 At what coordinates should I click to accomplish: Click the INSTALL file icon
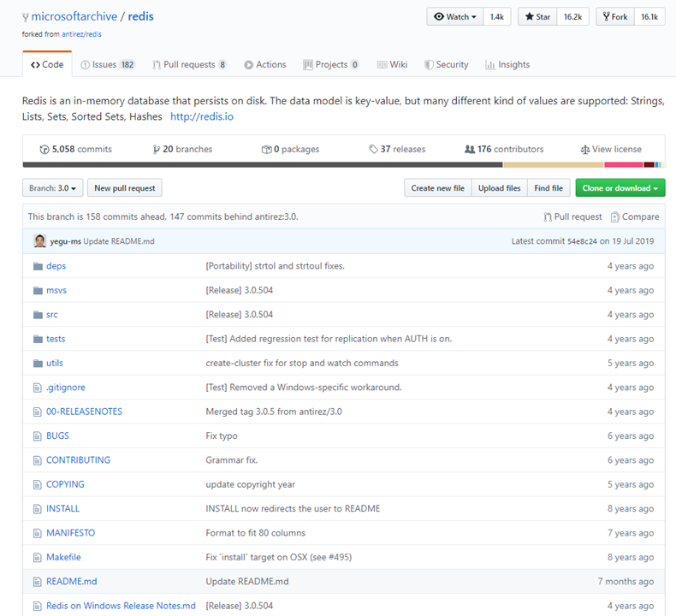pos(38,509)
